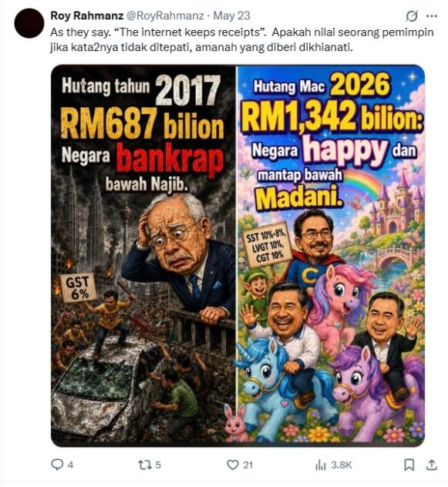Open the 2017 RM687 bilion image panel

click(143, 255)
